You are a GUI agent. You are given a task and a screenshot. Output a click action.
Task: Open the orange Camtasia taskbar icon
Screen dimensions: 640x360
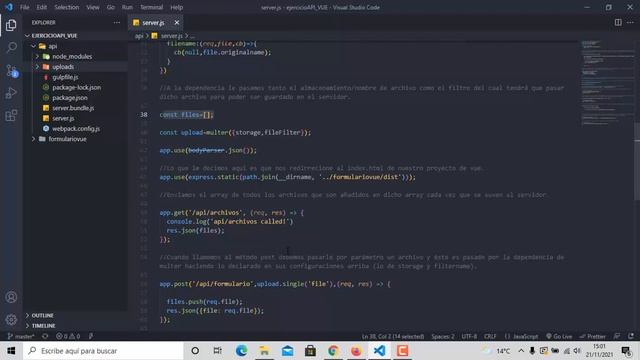(x=402, y=351)
